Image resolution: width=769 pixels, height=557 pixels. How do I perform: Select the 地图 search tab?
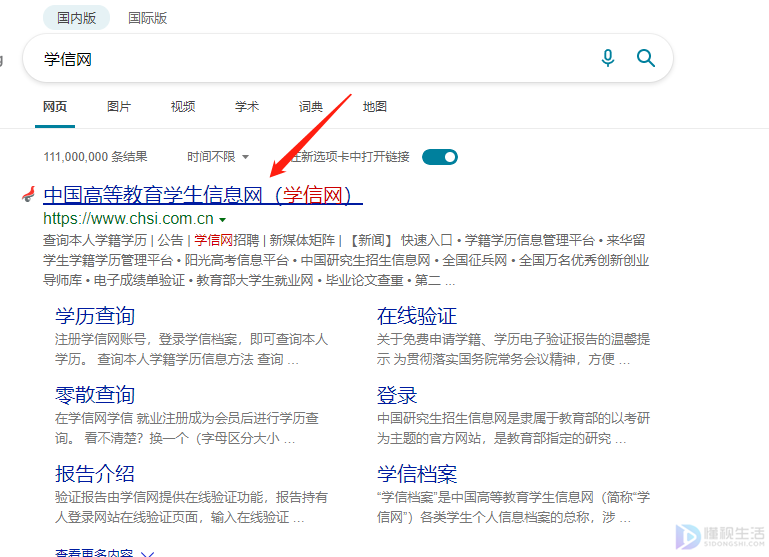375,106
